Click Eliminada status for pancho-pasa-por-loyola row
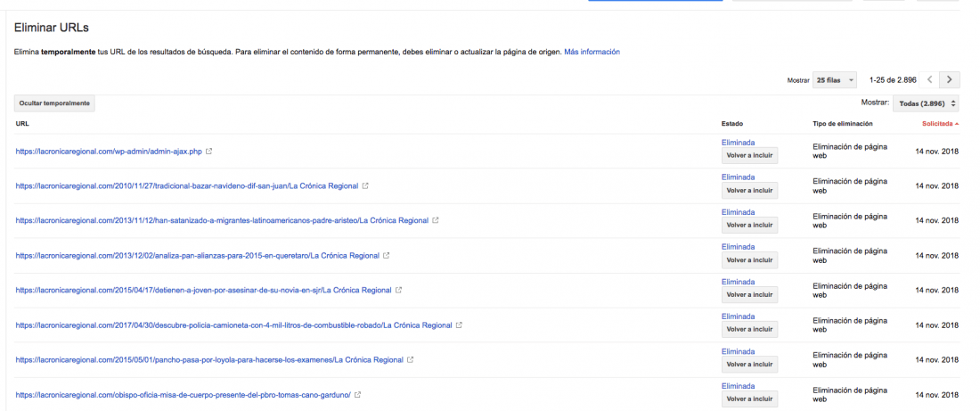 (x=739, y=351)
